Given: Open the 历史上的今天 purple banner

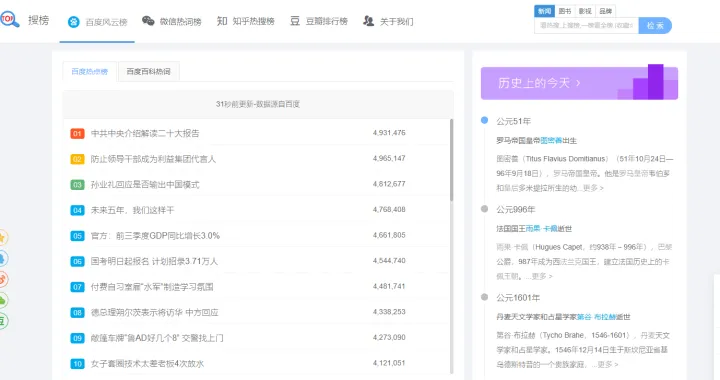Looking at the screenshot, I should 579,83.
